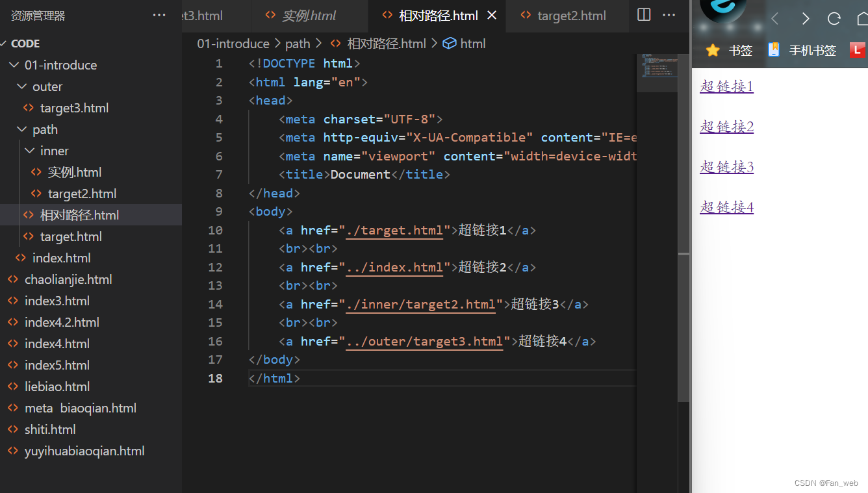Click the code minimap preview

pos(657,66)
